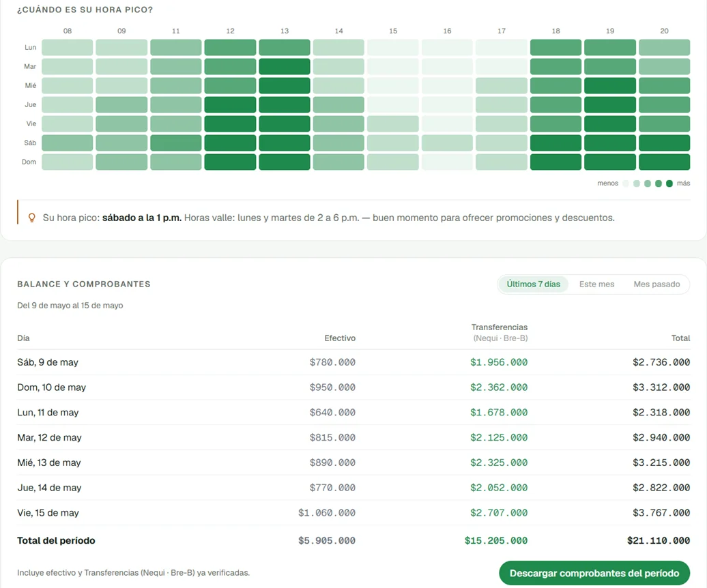Click the ¿CUÁNDO ES SU HORA PICO? heading
707x588 pixels.
click(85, 10)
